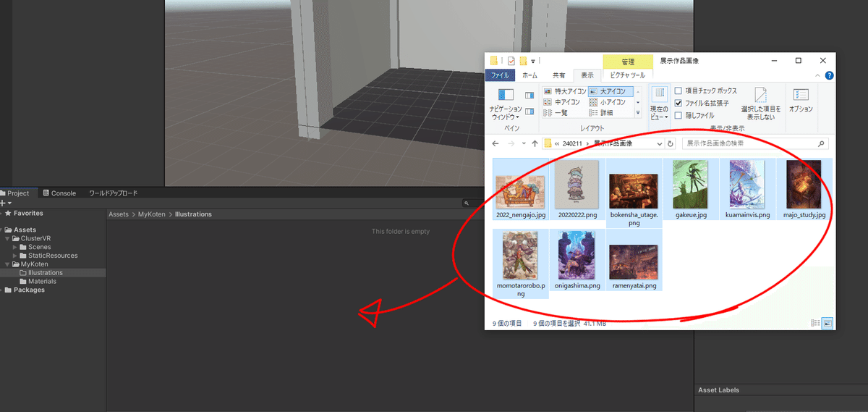Switch to ホーム ribbon tab
This screenshot has width=868, height=412.
[x=529, y=75]
